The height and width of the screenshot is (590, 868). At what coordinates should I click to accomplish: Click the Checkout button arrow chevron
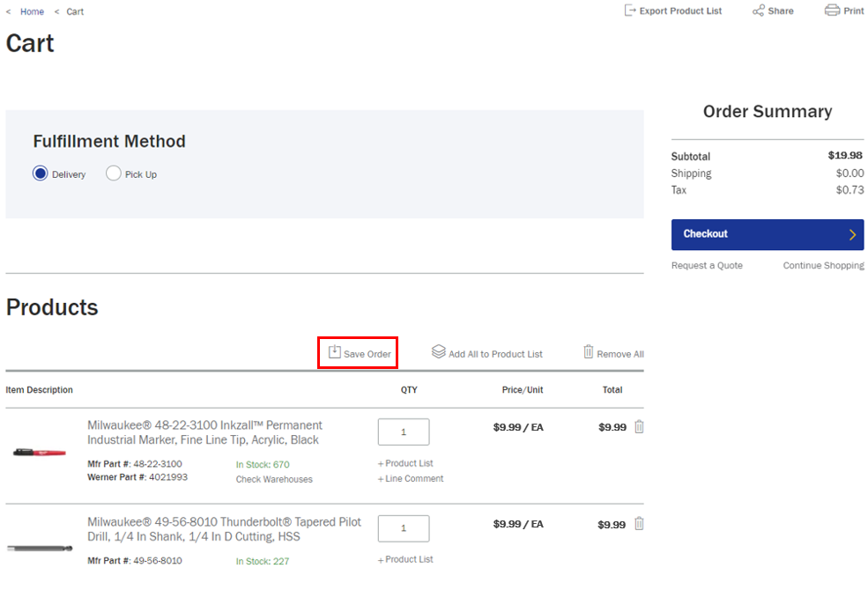(x=852, y=235)
